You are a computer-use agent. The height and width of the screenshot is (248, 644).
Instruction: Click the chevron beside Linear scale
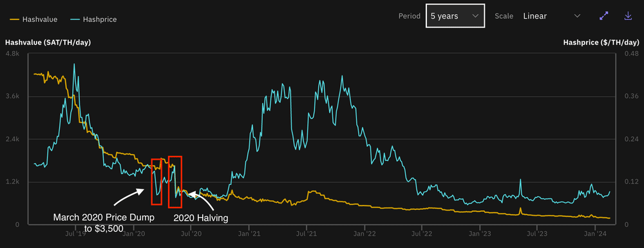point(577,16)
